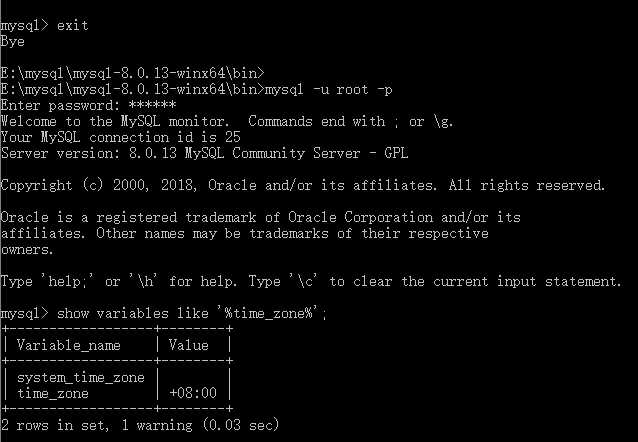
Task: Click the '+08:00' value cell
Action: 191,393
